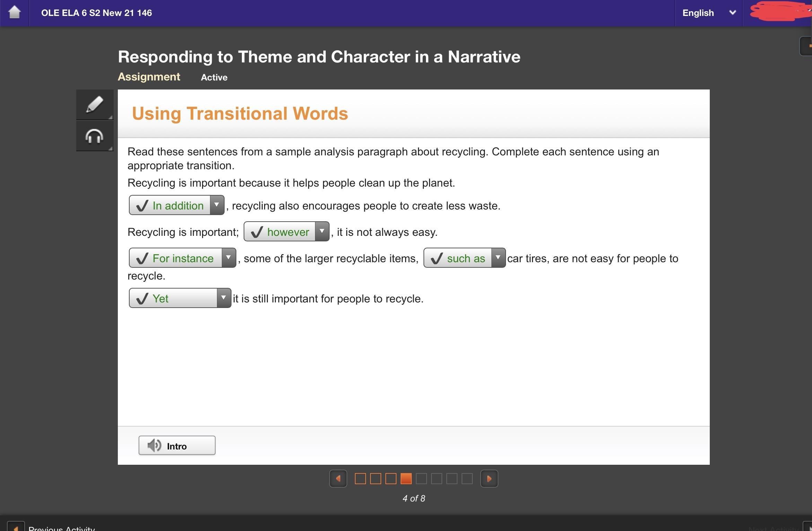Open the 'however' transition dropdown

coord(322,231)
